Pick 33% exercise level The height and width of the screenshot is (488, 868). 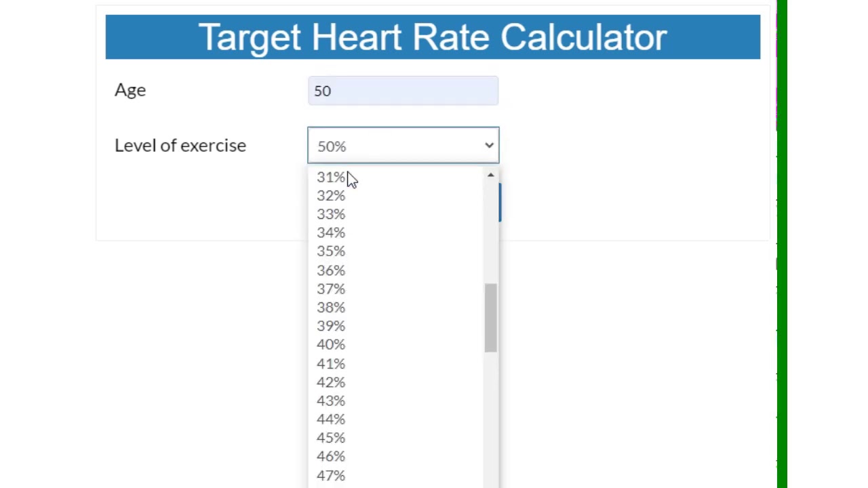coord(331,214)
